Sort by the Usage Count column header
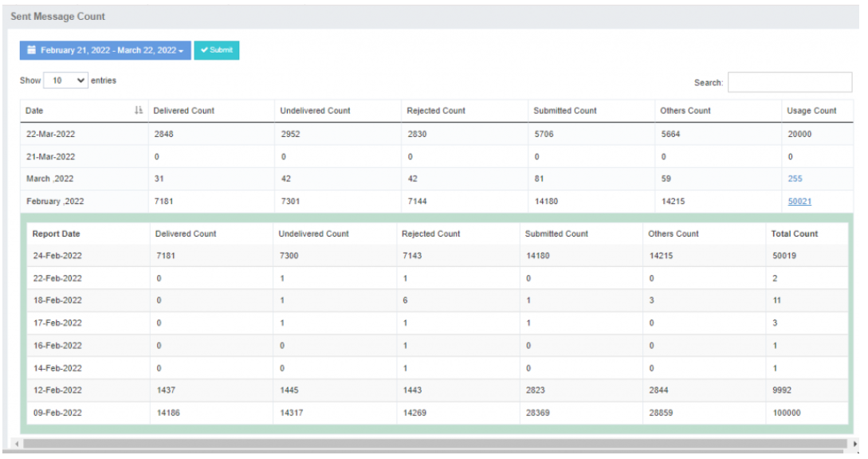This screenshot has width=868, height=459. coord(811,111)
